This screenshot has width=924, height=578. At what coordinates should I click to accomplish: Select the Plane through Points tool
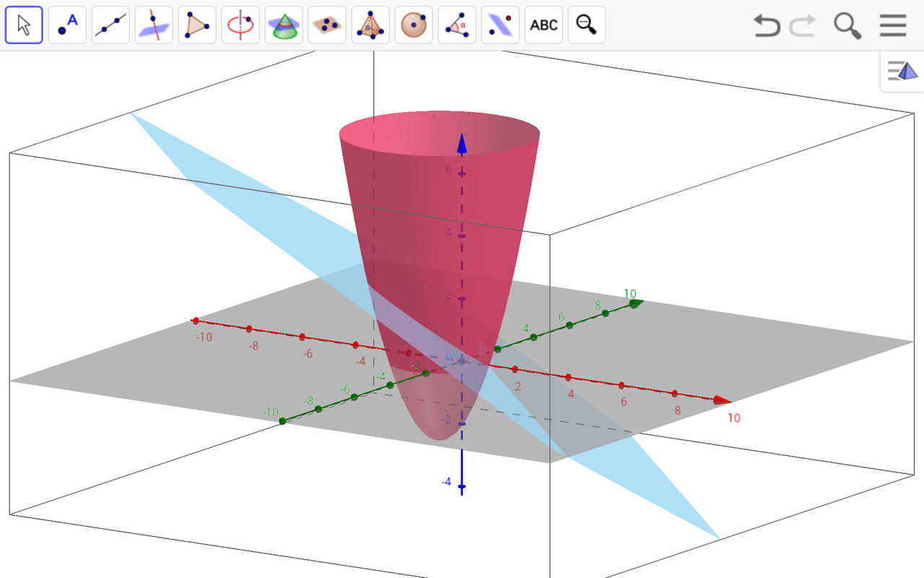tap(326, 25)
